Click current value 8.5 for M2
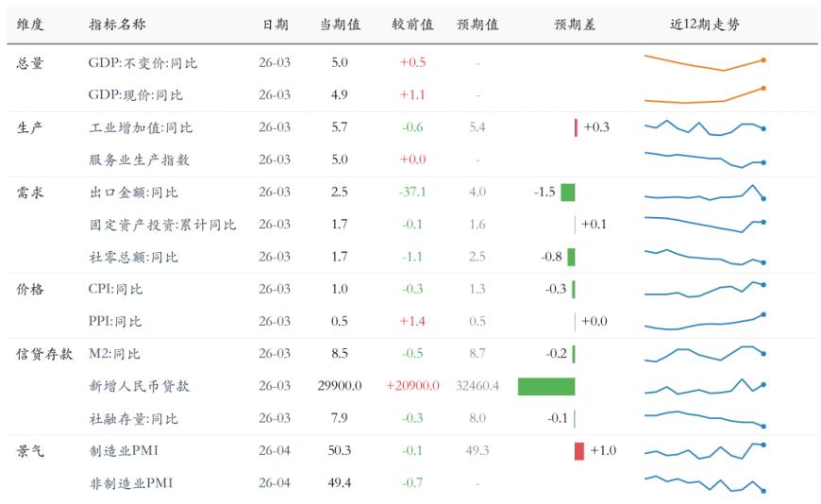The width and height of the screenshot is (821, 504). tap(340, 354)
